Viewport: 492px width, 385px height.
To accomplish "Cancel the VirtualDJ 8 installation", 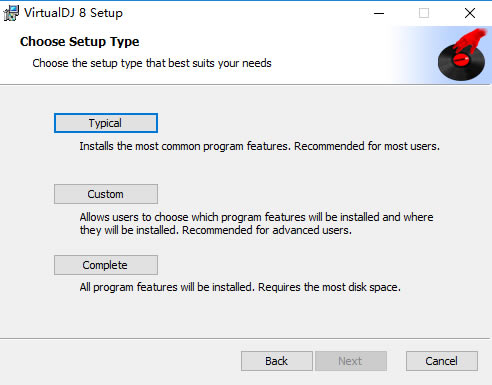I will point(442,361).
